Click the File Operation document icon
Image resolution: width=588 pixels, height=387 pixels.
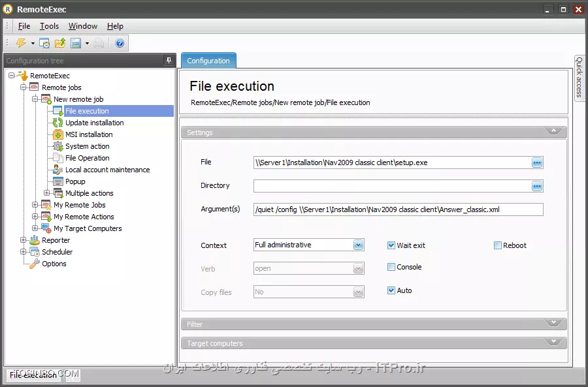tap(57, 158)
